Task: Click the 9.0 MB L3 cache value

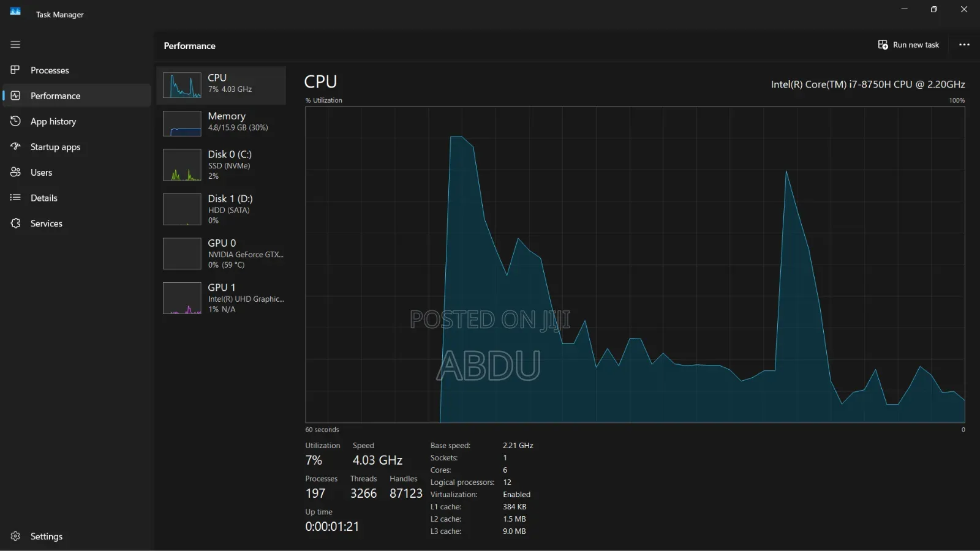Action: 514,531
